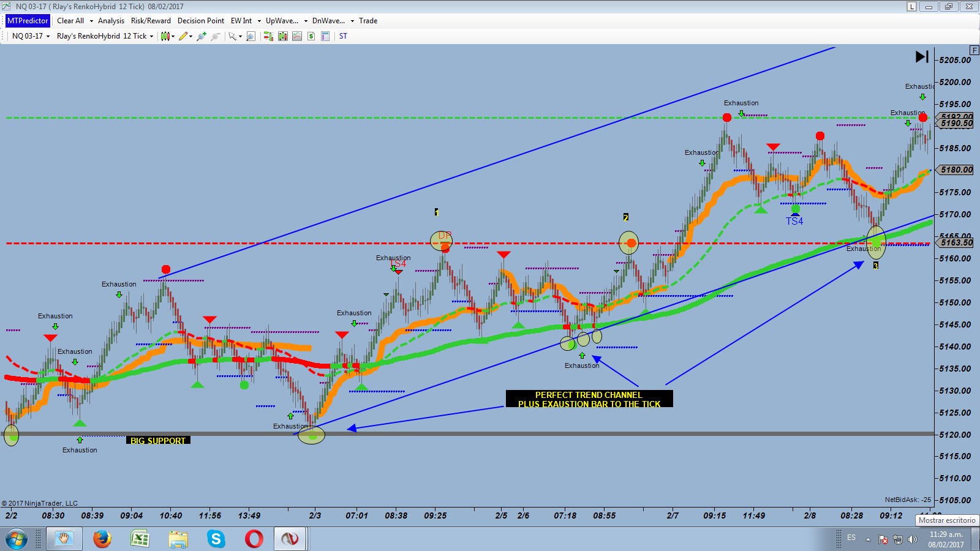
Task: Click the BIG SUPPORT text label
Action: pos(158,440)
